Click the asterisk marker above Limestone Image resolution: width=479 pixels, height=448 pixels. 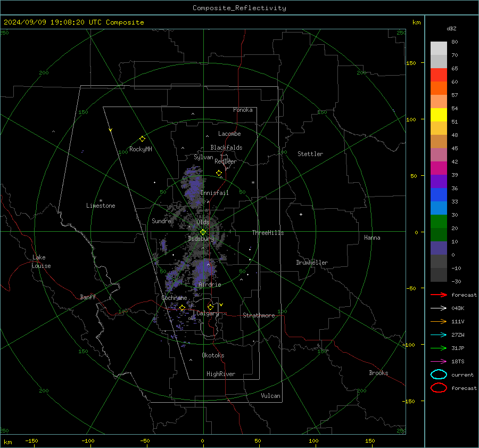(101, 201)
